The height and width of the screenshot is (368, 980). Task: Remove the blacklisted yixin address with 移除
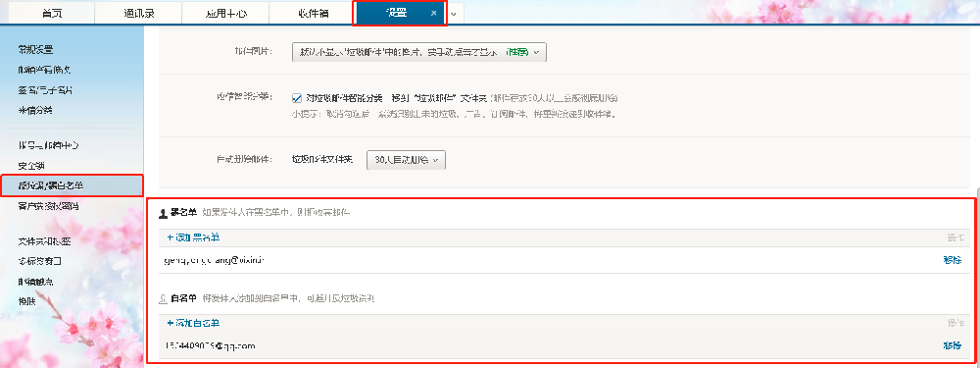coord(953,260)
